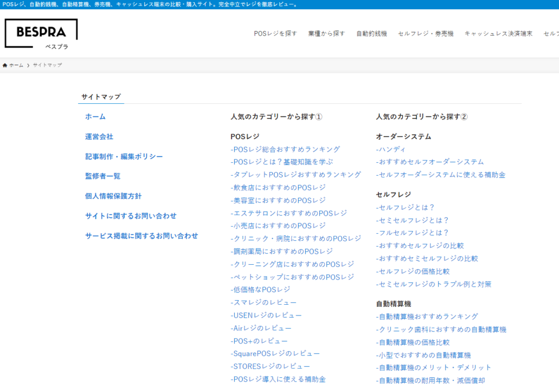Click 自動精算機おすすめランキング
559x392 pixels.
tap(427, 316)
